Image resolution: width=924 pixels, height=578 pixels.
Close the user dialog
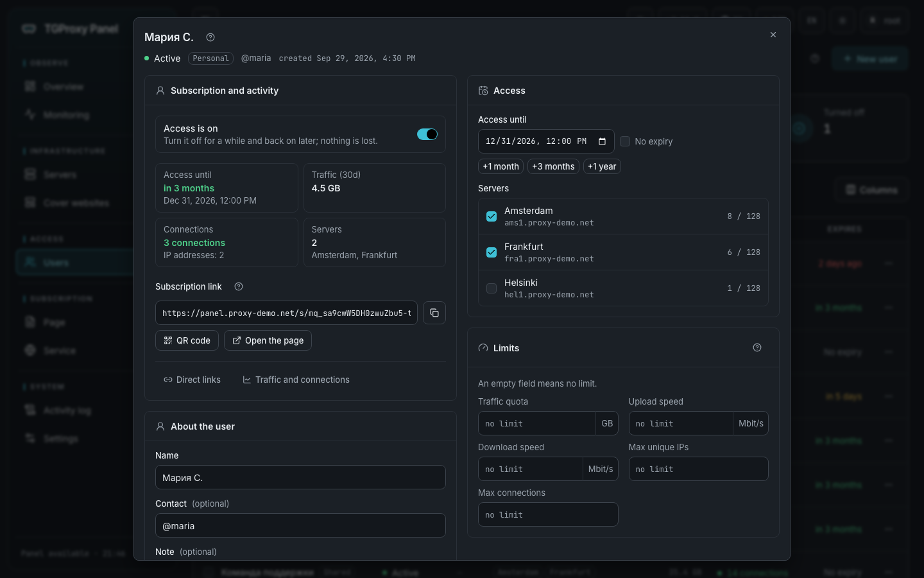click(773, 35)
